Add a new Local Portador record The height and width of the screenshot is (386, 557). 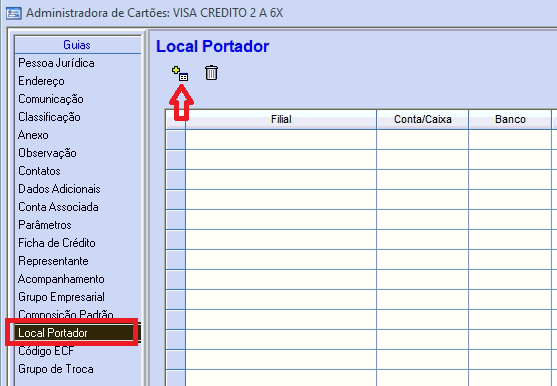coord(180,74)
